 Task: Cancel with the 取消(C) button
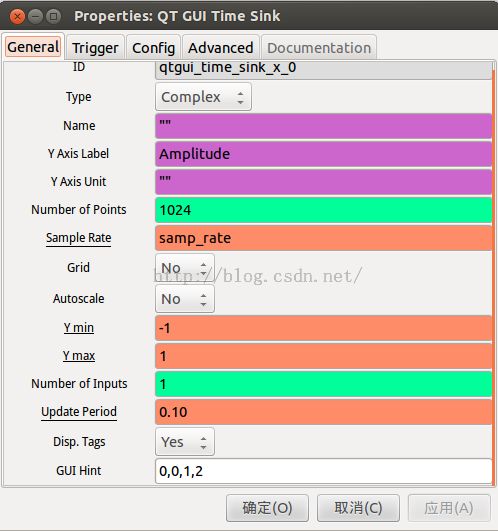(358, 508)
